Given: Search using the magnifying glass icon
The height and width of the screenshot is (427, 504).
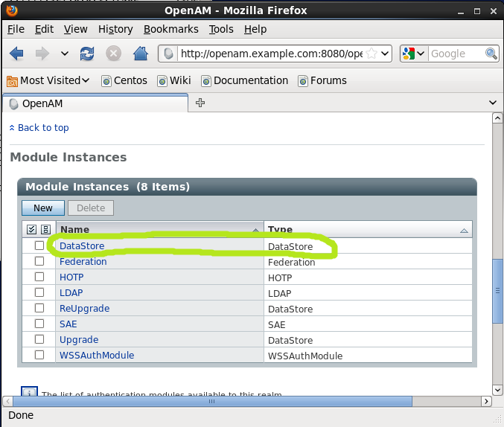Looking at the screenshot, I should (491, 54).
